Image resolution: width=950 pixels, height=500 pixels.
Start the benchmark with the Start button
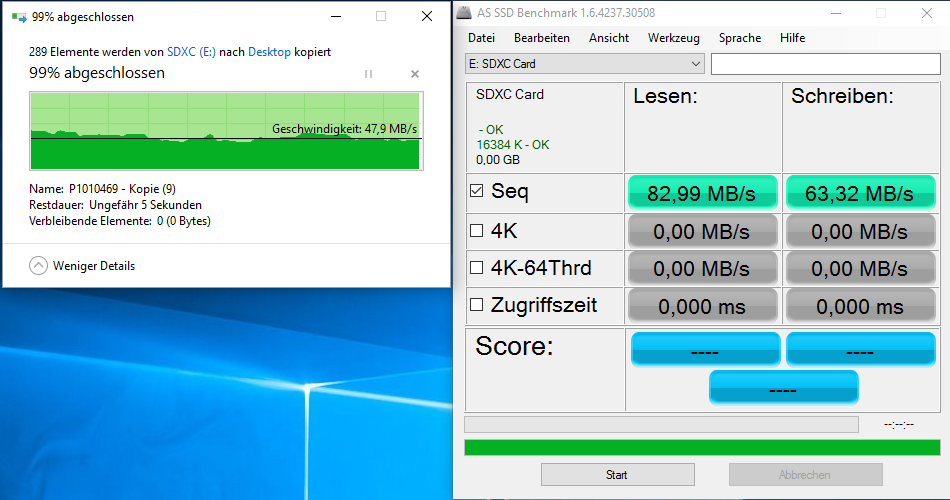[x=617, y=475]
